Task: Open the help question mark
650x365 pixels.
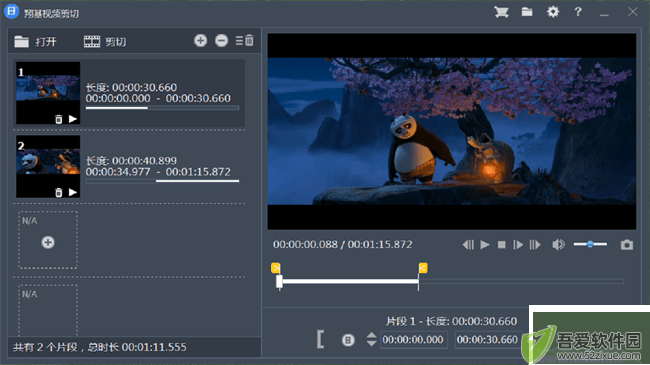Action: [x=578, y=12]
